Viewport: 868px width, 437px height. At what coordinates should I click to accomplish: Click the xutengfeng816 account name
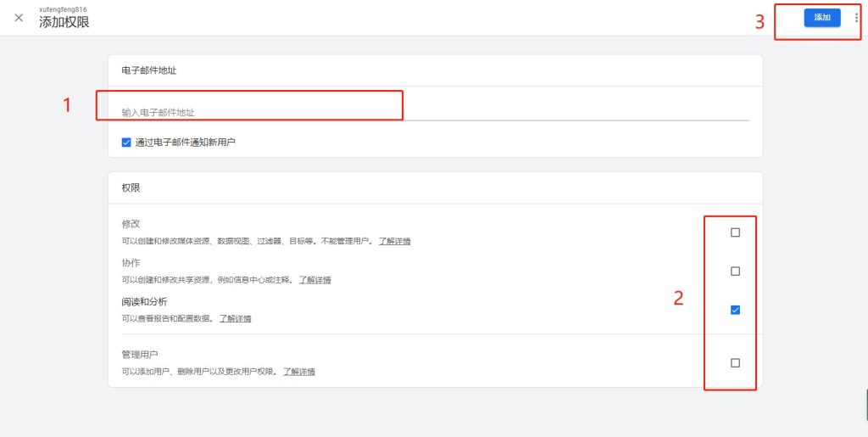tap(63, 9)
